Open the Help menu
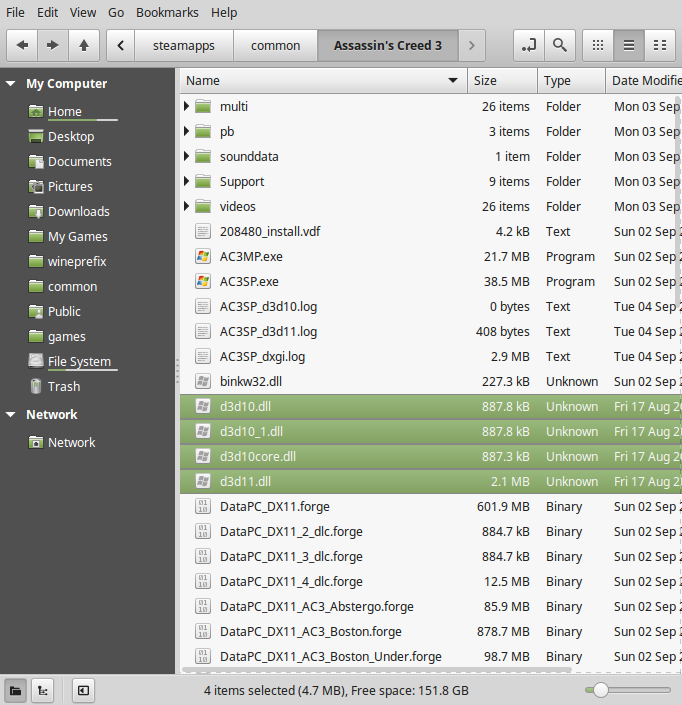The width and height of the screenshot is (682, 705). tap(224, 13)
